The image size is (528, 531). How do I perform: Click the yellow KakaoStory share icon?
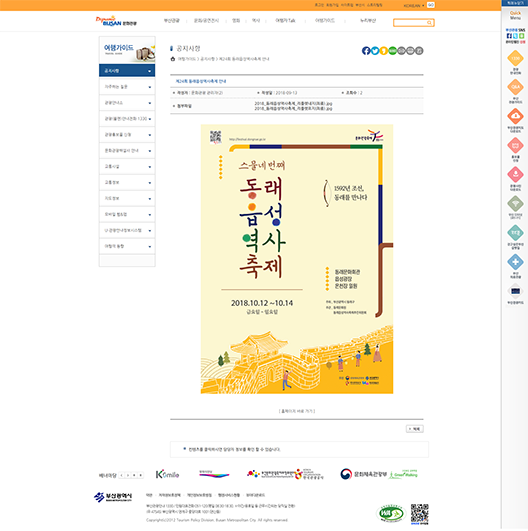(383, 51)
